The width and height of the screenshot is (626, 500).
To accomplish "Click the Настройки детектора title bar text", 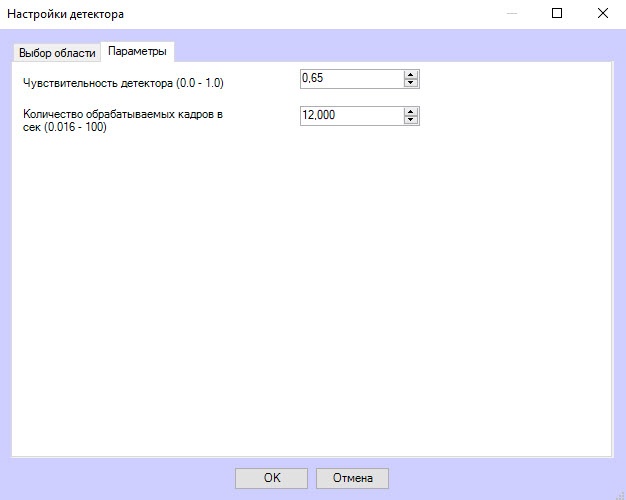I will tap(67, 14).
